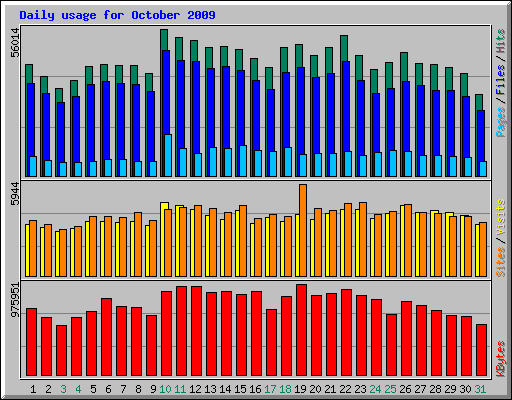The height and width of the screenshot is (400, 512).
Task: Click green day label 10
Action: [165, 389]
